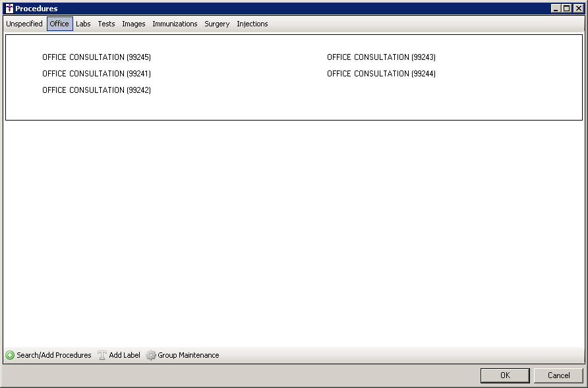Minimize the Procedures window
Viewport: 588px width, 388px height.
556,9
